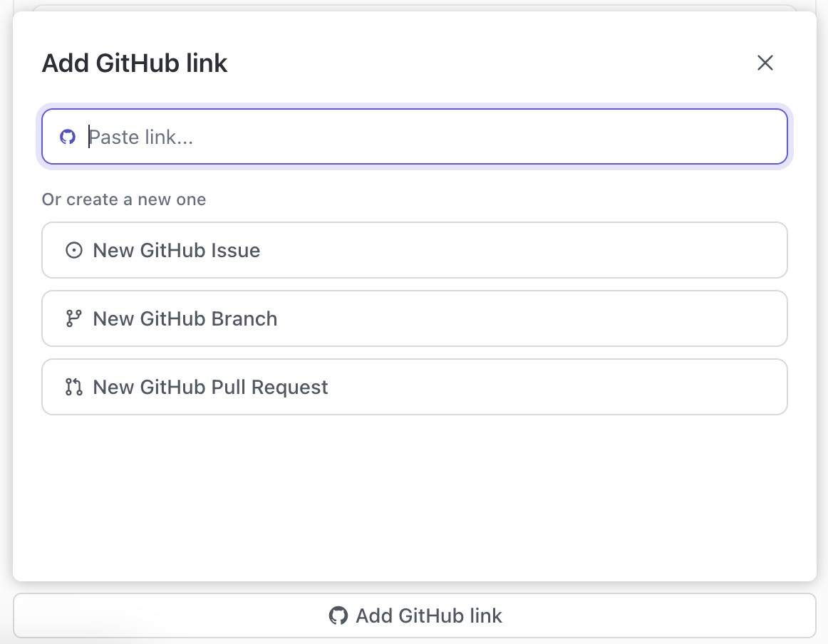Click the pull request icon
Screen dimensions: 828x644
pyautogui.click(x=73, y=387)
